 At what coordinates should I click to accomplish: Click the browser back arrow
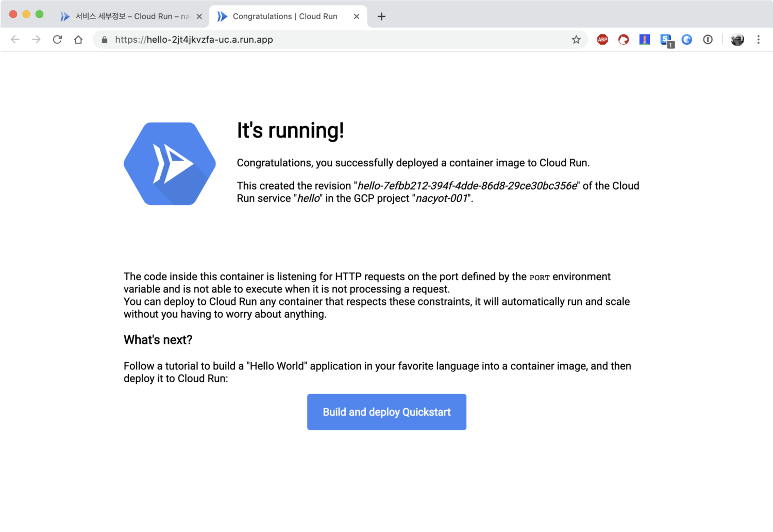click(x=15, y=40)
